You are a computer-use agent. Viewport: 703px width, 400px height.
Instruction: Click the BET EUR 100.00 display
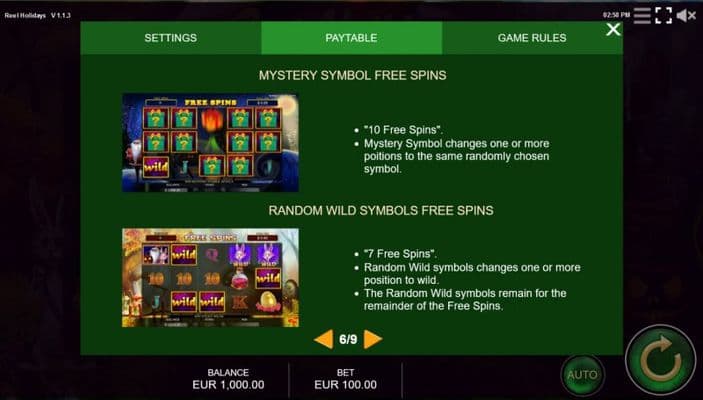(345, 379)
